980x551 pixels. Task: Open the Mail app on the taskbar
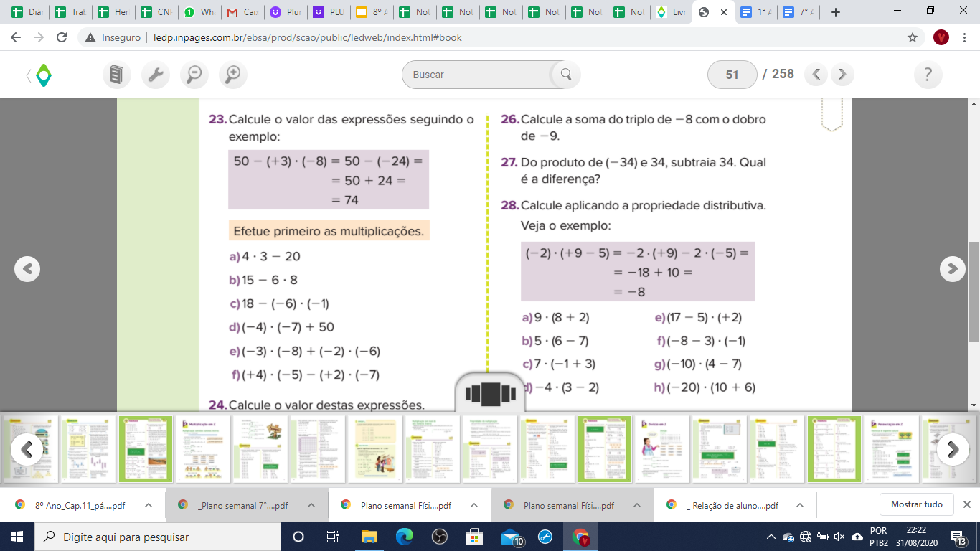tap(511, 537)
